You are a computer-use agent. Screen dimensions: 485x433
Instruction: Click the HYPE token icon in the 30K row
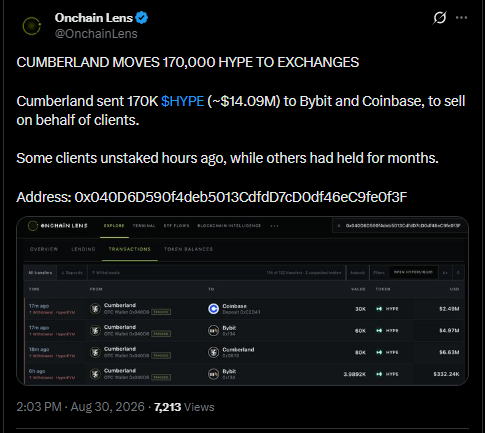[x=379, y=309]
